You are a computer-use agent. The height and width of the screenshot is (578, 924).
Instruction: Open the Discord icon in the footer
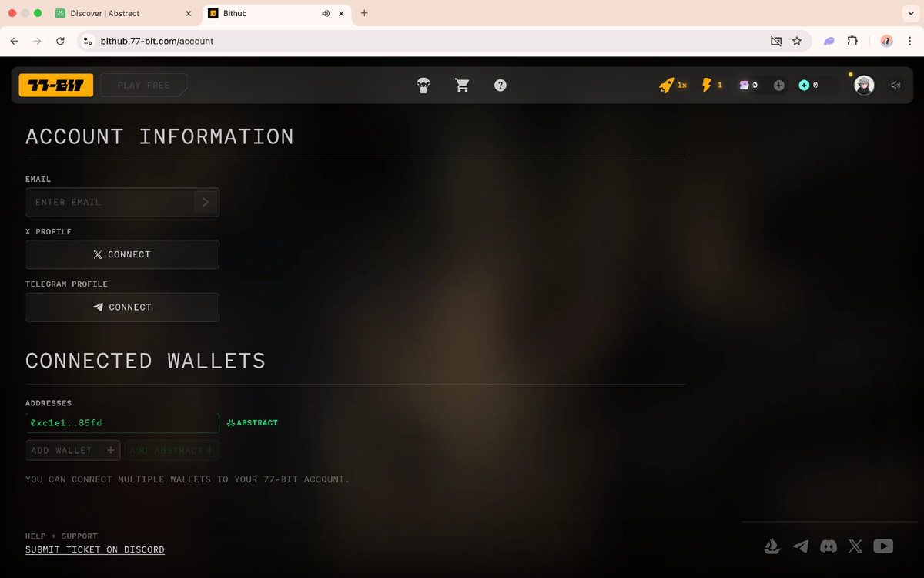[x=829, y=546]
